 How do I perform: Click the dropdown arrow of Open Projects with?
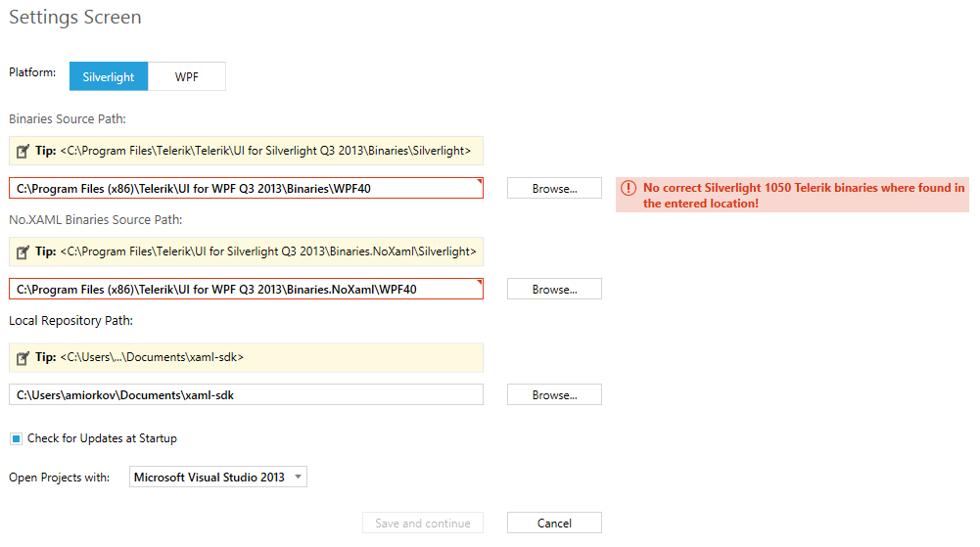(299, 478)
